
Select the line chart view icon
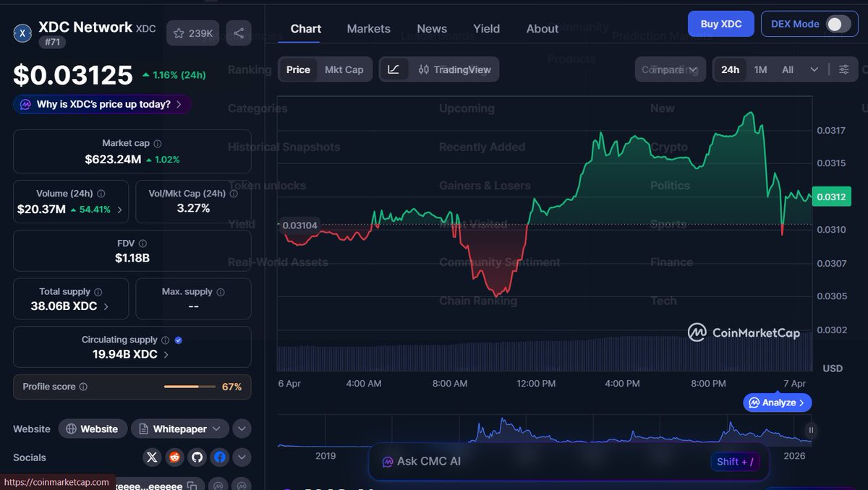tap(393, 69)
